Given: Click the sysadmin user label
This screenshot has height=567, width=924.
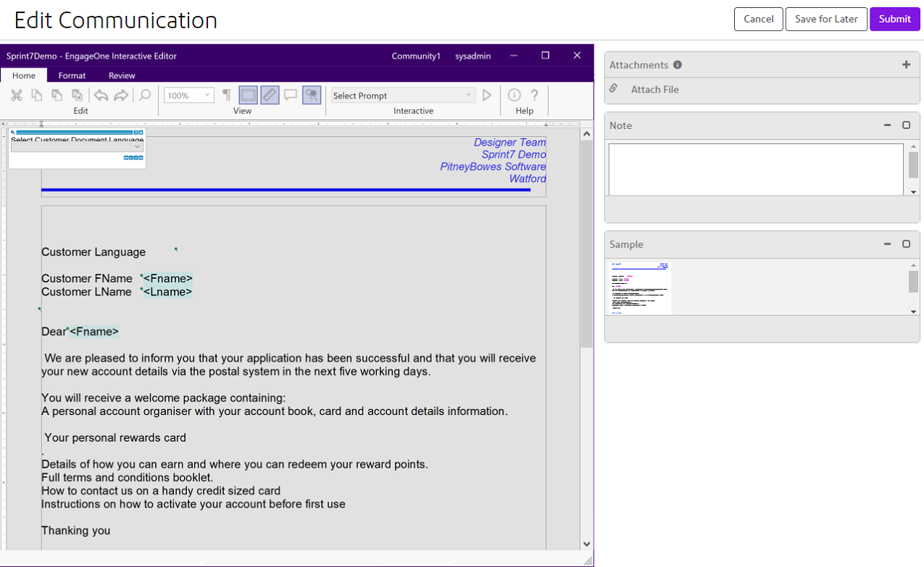Looking at the screenshot, I should click(473, 56).
